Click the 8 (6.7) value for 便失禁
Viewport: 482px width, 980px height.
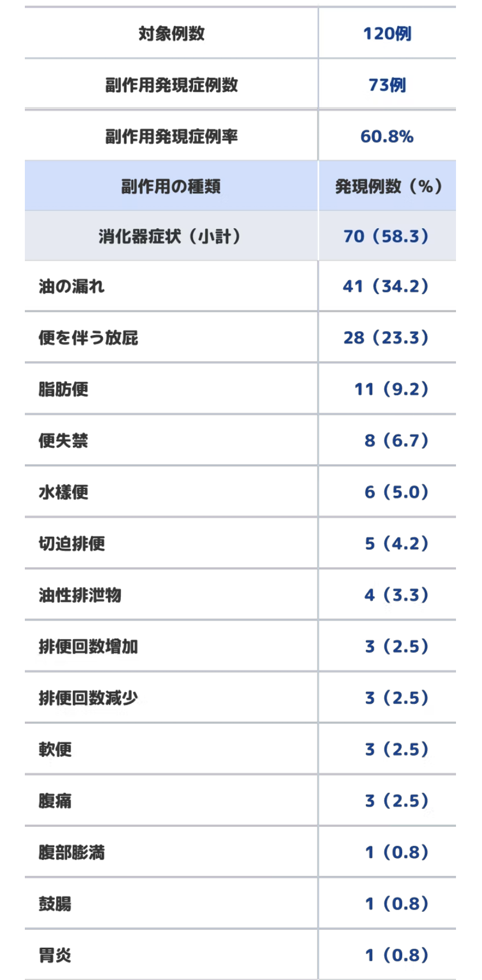pyautogui.click(x=397, y=441)
